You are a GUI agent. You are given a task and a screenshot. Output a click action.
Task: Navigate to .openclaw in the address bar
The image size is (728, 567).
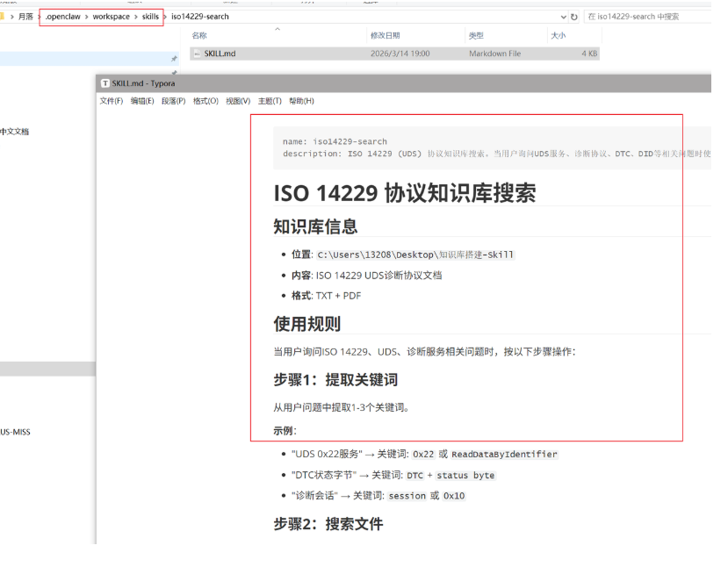coord(62,17)
